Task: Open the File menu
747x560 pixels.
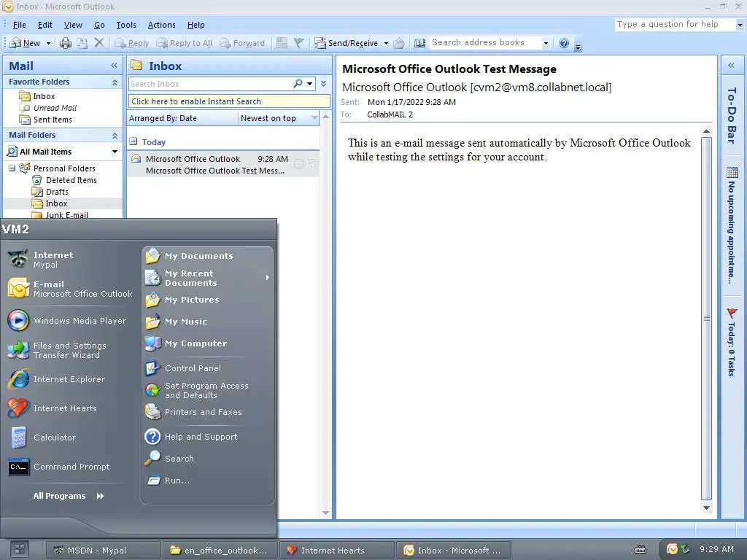Action: click(20, 25)
